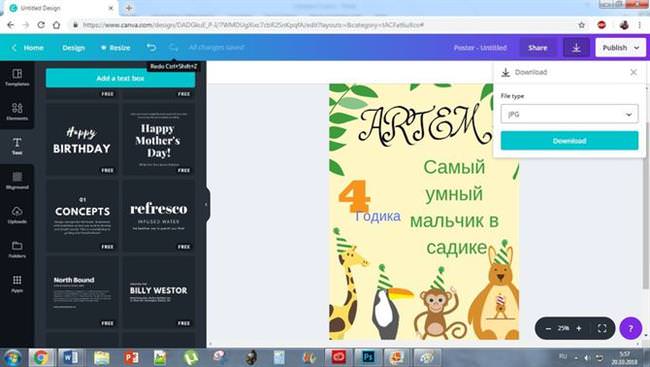The height and width of the screenshot is (367, 650).
Task: Open the Resize menu
Action: (116, 48)
